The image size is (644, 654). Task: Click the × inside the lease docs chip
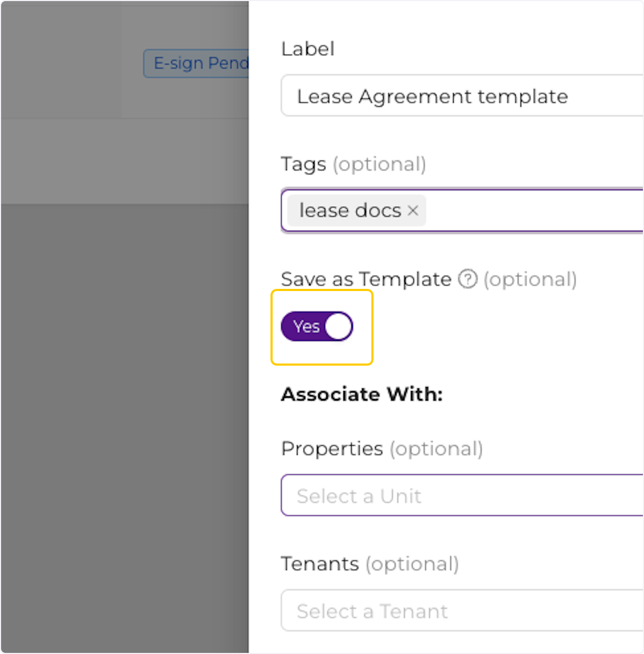[413, 210]
